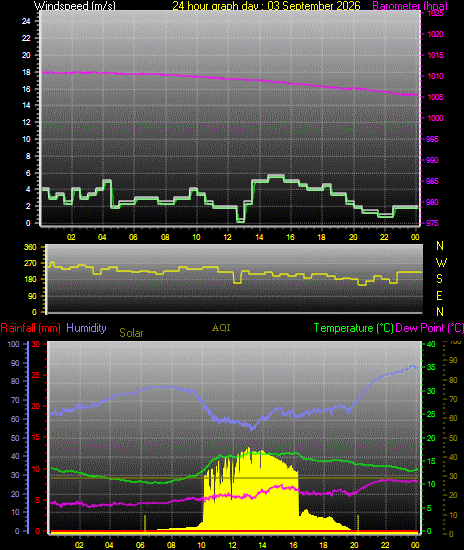Click the S compass direction label
This screenshot has width=464, height=550.
(439, 279)
